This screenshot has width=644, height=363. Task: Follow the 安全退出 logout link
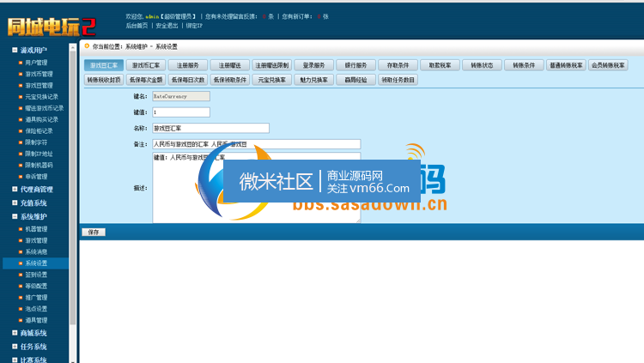(167, 26)
